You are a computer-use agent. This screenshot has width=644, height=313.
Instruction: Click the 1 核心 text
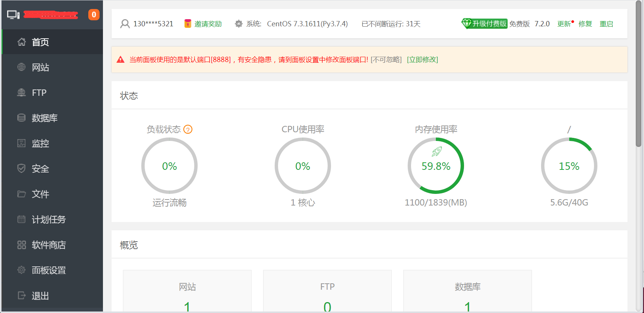coord(303,203)
